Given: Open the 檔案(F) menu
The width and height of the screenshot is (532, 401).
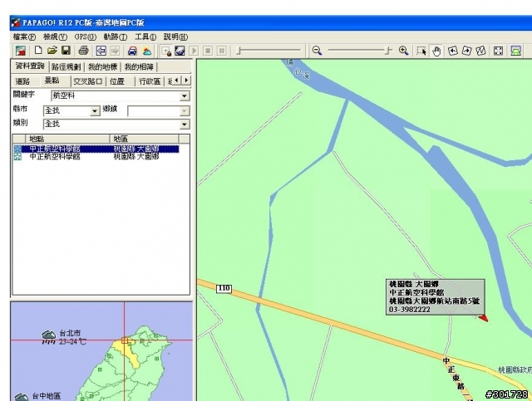Looking at the screenshot, I should pos(24,37).
